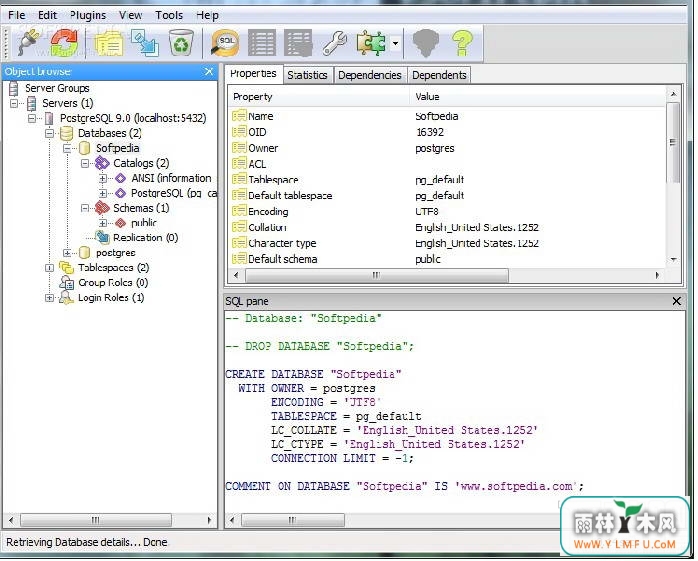
Task: Switch to the Dependencies tab
Action: pyautogui.click(x=369, y=75)
